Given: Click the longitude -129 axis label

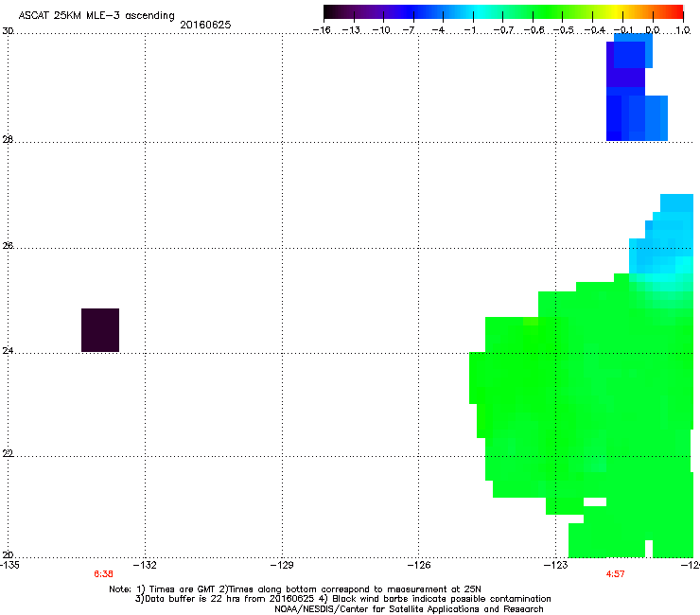Looking at the screenshot, I should click(x=282, y=565).
